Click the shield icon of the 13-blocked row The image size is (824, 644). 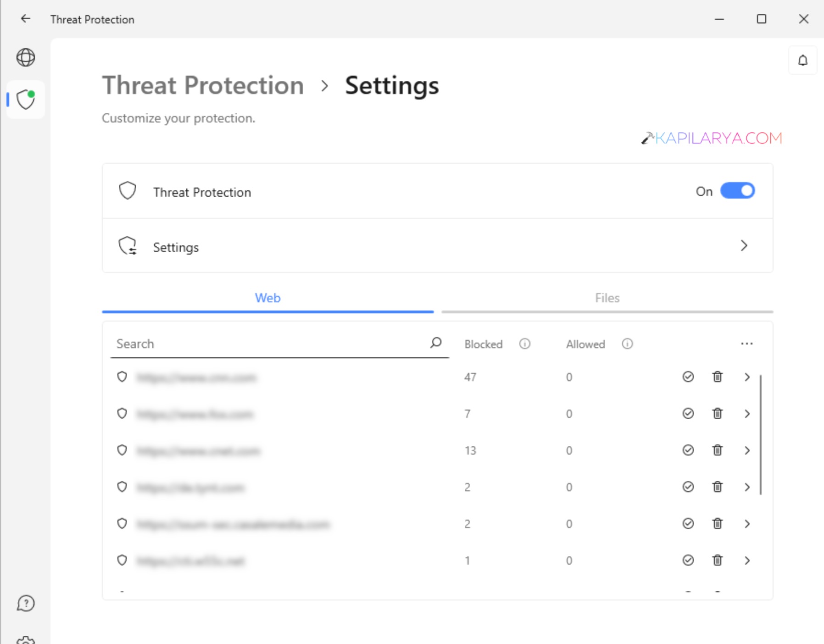point(122,450)
